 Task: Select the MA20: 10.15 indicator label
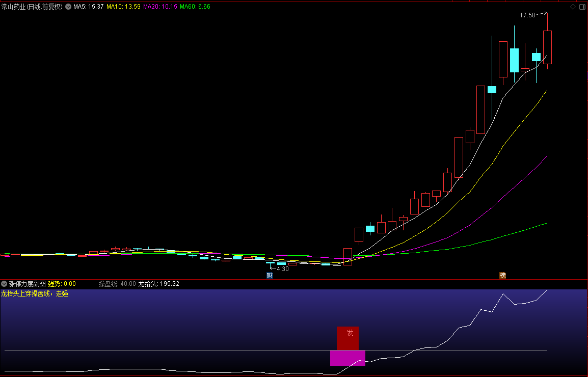pyautogui.click(x=160, y=7)
